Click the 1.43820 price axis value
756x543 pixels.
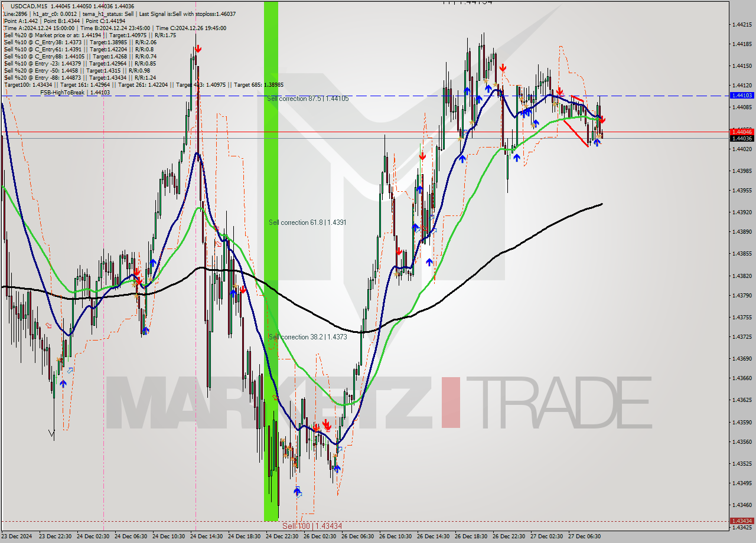click(741, 276)
